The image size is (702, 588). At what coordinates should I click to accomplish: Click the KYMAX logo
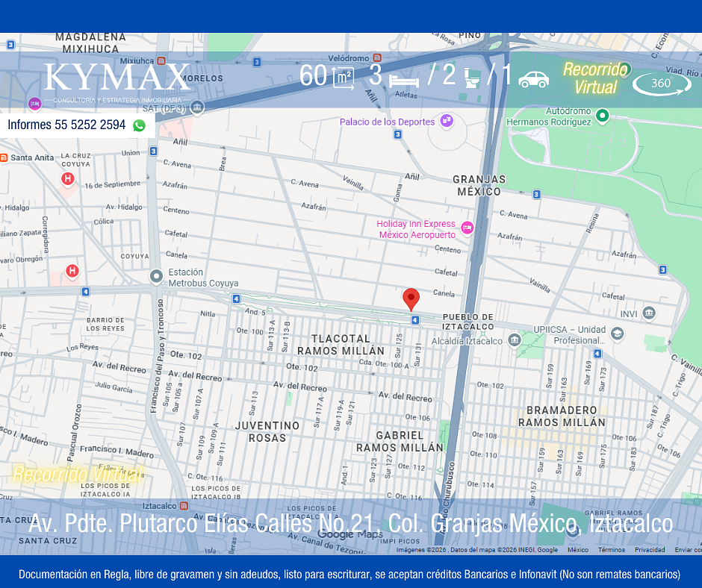coord(117,82)
